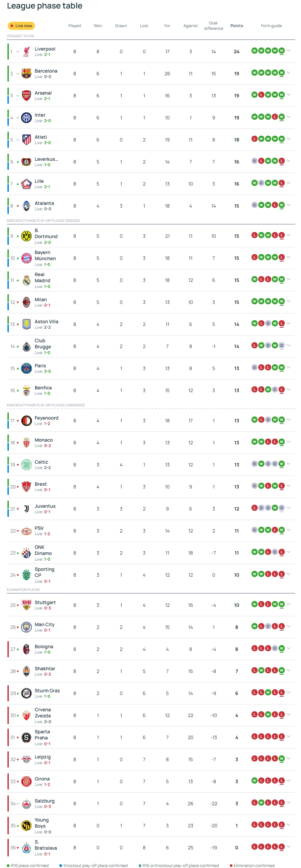Click the Paris club crest

[x=26, y=368]
